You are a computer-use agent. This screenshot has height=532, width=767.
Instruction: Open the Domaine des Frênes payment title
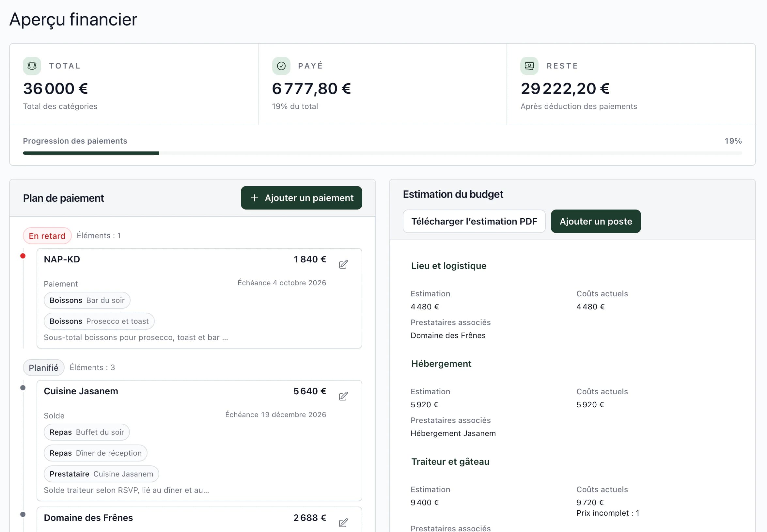click(88, 518)
